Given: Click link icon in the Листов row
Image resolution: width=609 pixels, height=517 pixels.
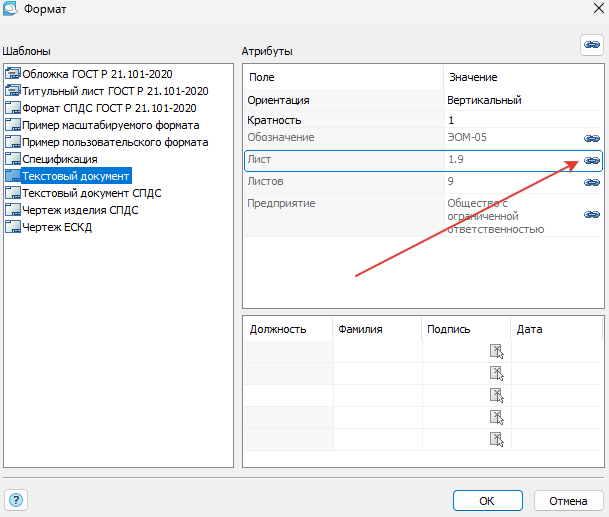Looking at the screenshot, I should (591, 183).
